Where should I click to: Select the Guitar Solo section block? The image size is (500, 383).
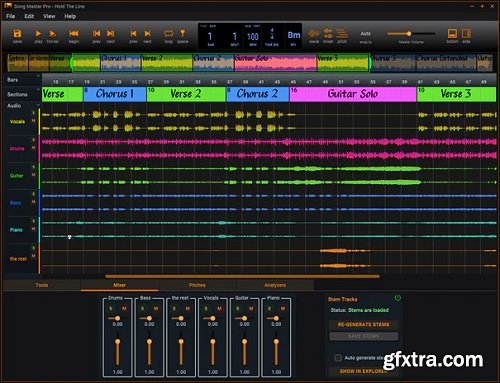353,94
